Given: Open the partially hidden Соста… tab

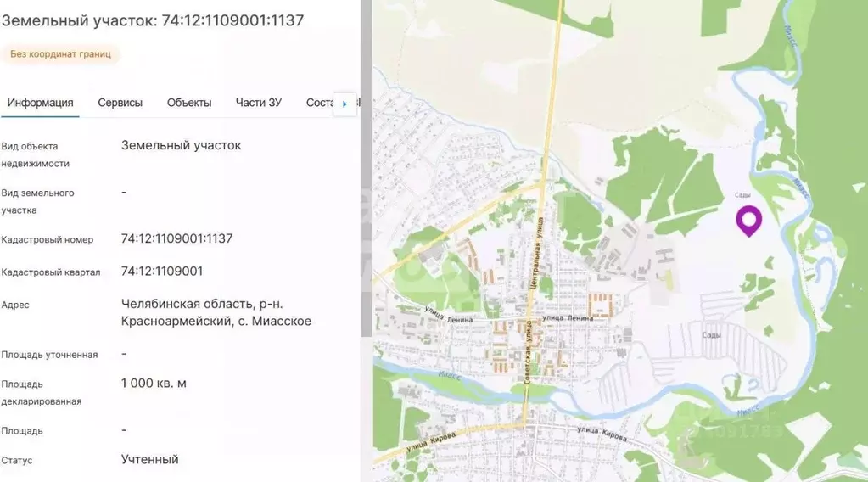Looking at the screenshot, I should click(319, 103).
